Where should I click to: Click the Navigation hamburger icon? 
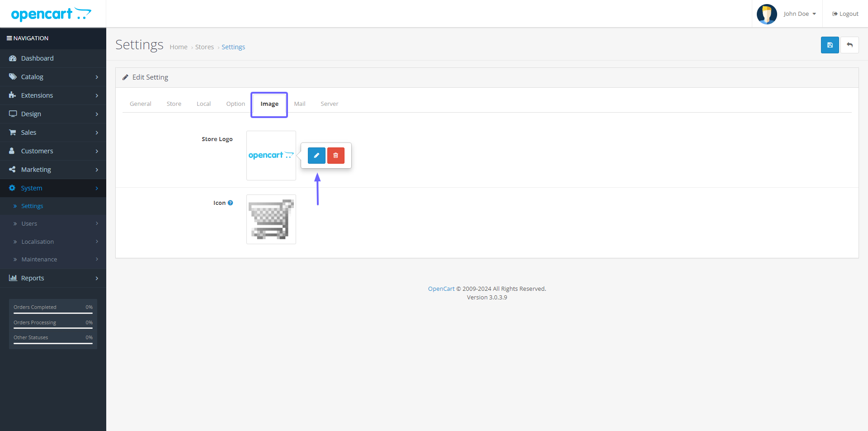coord(9,38)
